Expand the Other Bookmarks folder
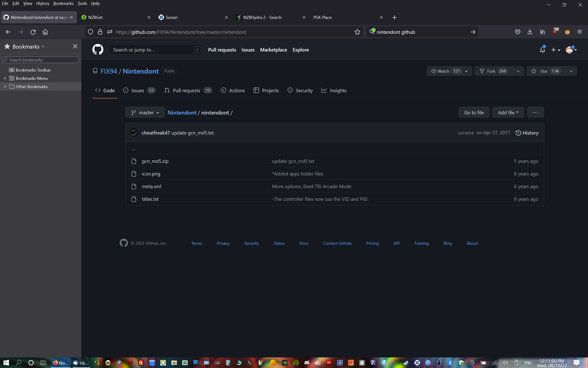The image size is (588, 368). point(5,86)
